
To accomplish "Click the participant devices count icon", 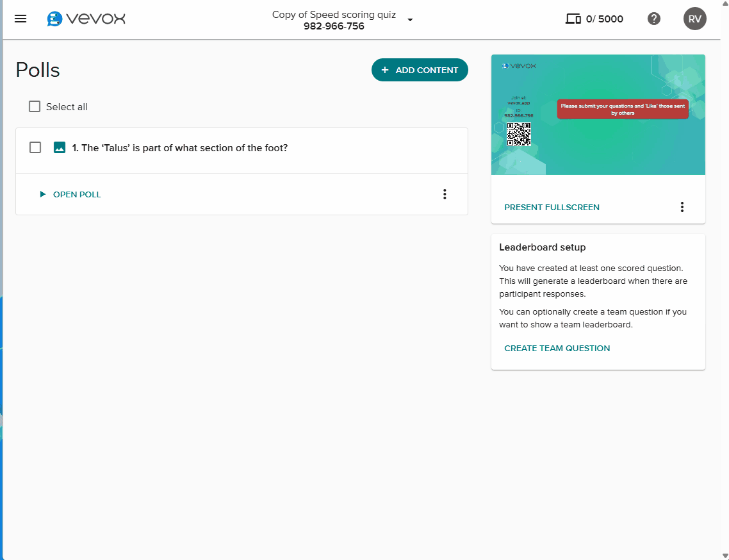I will 573,19.
